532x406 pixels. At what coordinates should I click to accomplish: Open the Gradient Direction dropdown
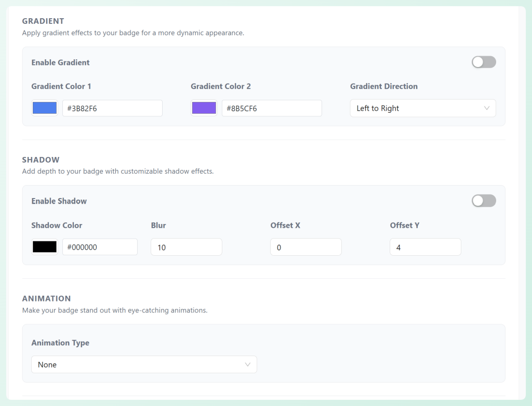tap(422, 108)
